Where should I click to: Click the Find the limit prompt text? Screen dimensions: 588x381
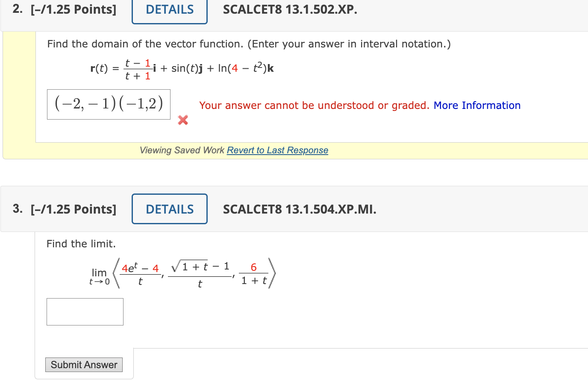[80, 243]
